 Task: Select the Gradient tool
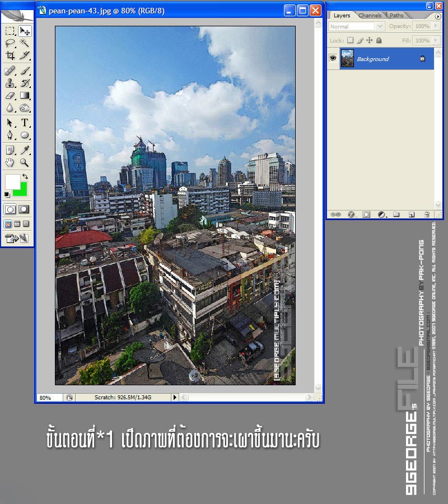pos(25,95)
